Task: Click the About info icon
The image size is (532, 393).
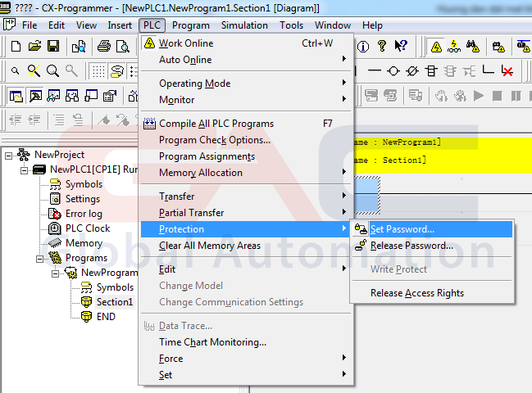Action: pyautogui.click(x=363, y=46)
